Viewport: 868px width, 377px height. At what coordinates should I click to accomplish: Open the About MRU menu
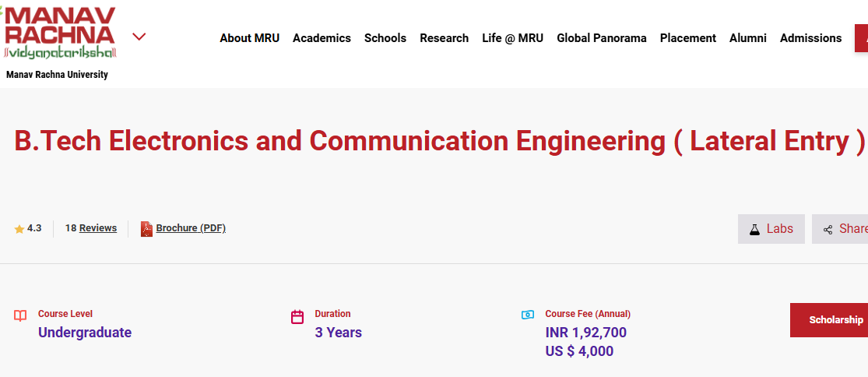(x=249, y=38)
